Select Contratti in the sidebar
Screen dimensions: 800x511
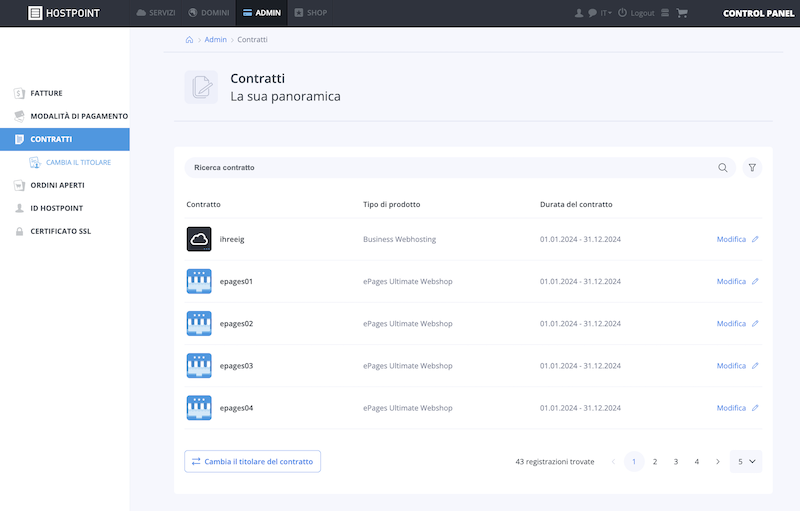click(65, 139)
